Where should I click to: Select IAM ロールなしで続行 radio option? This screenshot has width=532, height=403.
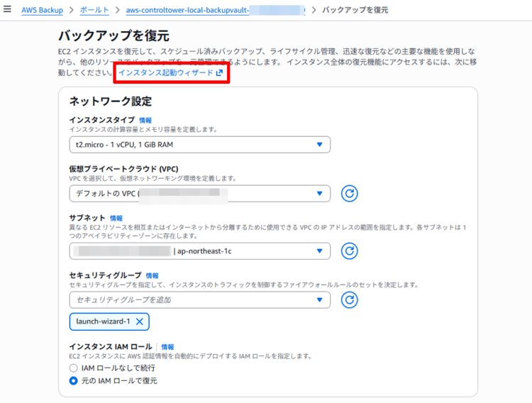tap(73, 368)
